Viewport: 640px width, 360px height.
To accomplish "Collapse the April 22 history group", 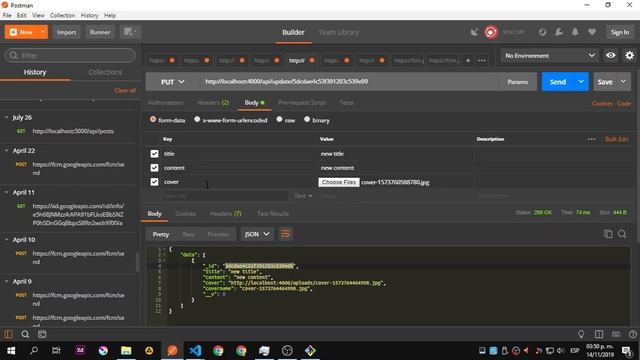I will coord(7,151).
